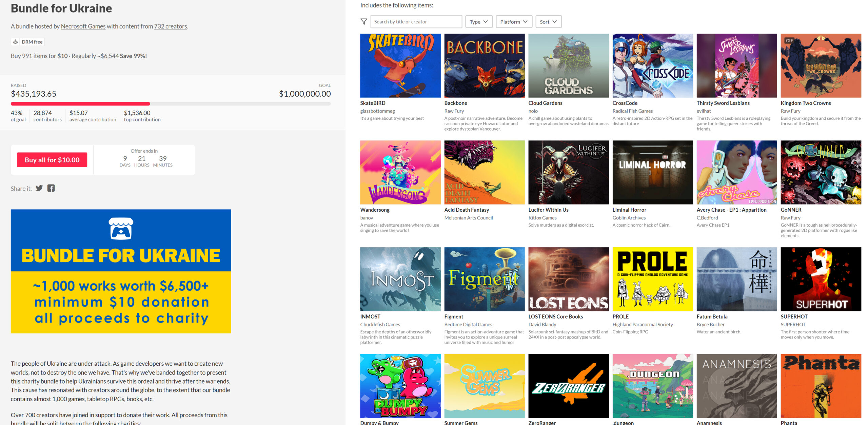Share the bundle on Twitter

coord(39,188)
